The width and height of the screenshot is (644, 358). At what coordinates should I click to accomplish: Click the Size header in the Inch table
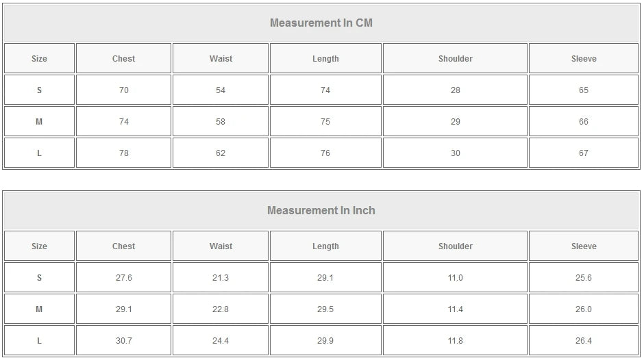(39, 246)
